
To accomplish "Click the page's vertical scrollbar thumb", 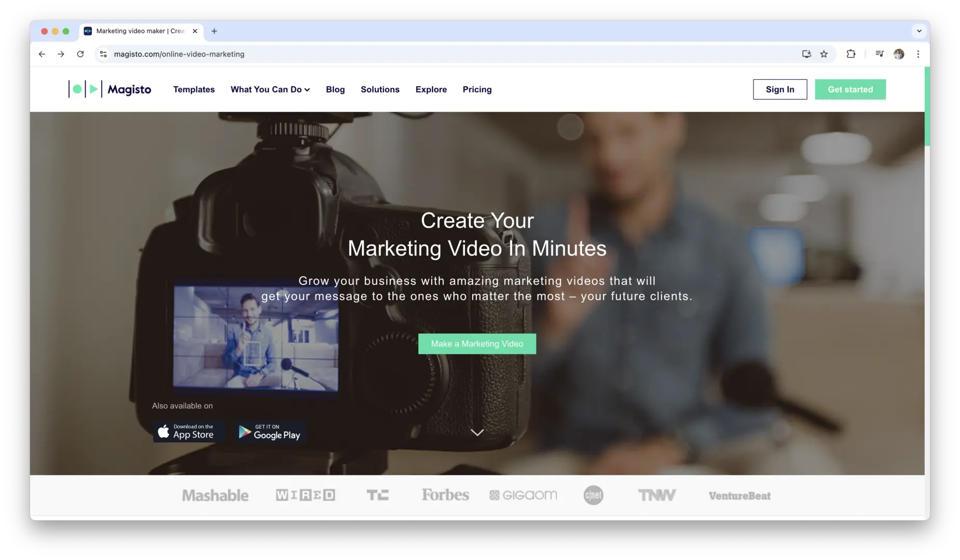I will click(927, 106).
